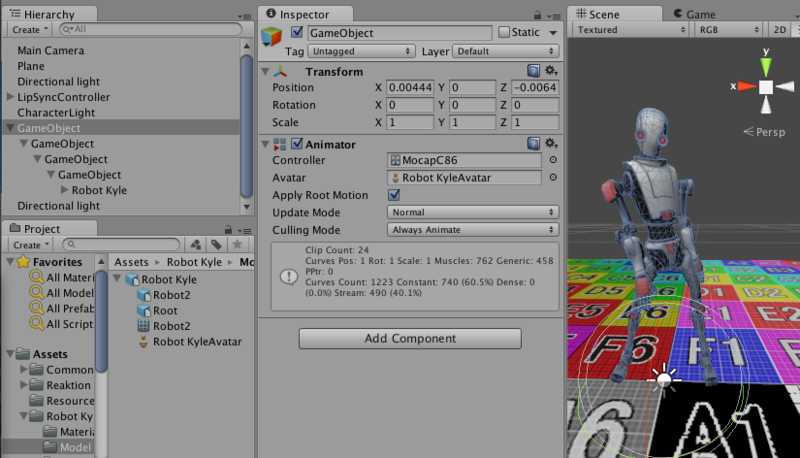Expand Robot Kyle in Hierarchy
The width and height of the screenshot is (800, 458).
[x=64, y=190]
